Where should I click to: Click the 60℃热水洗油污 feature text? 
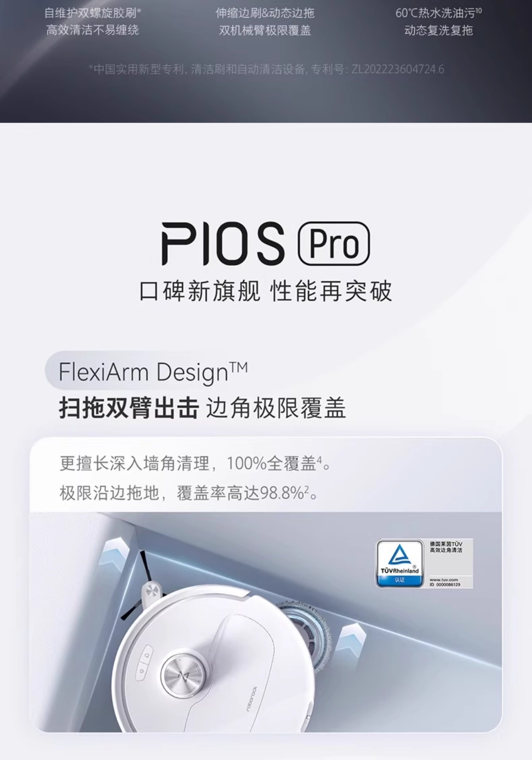click(x=439, y=13)
